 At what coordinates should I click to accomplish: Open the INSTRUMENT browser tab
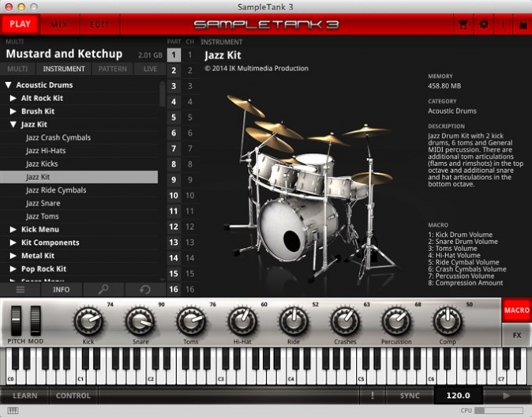click(x=64, y=69)
